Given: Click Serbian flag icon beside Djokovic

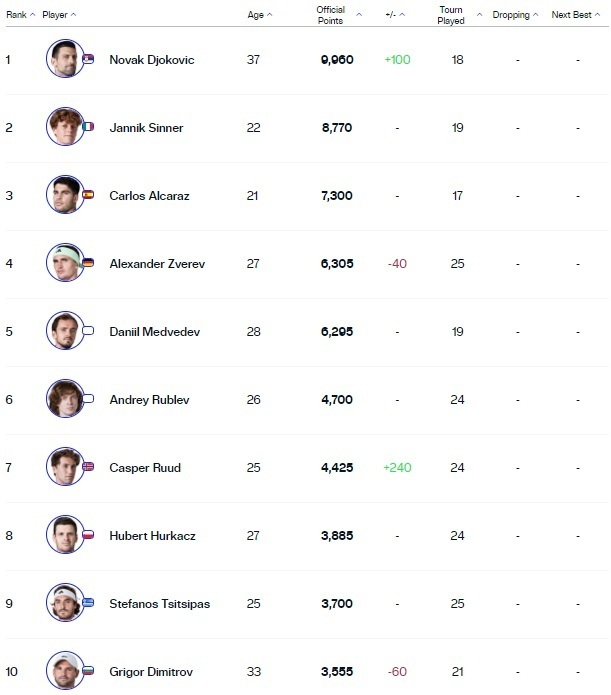Looking at the screenshot, I should coord(88,60).
